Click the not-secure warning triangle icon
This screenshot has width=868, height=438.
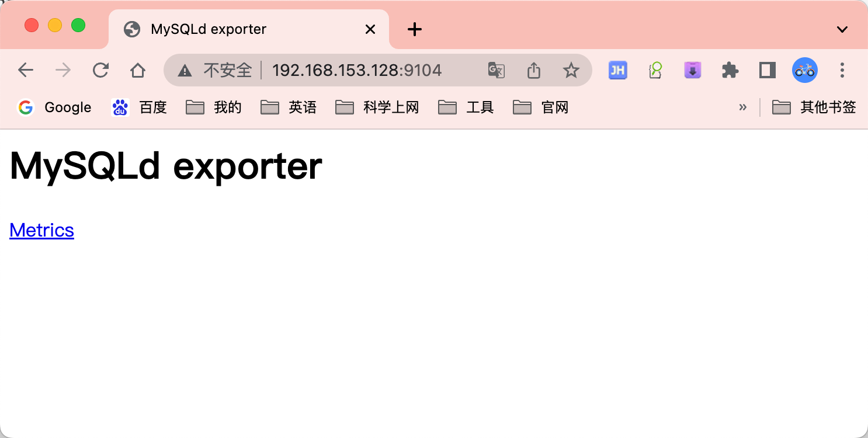pos(185,71)
